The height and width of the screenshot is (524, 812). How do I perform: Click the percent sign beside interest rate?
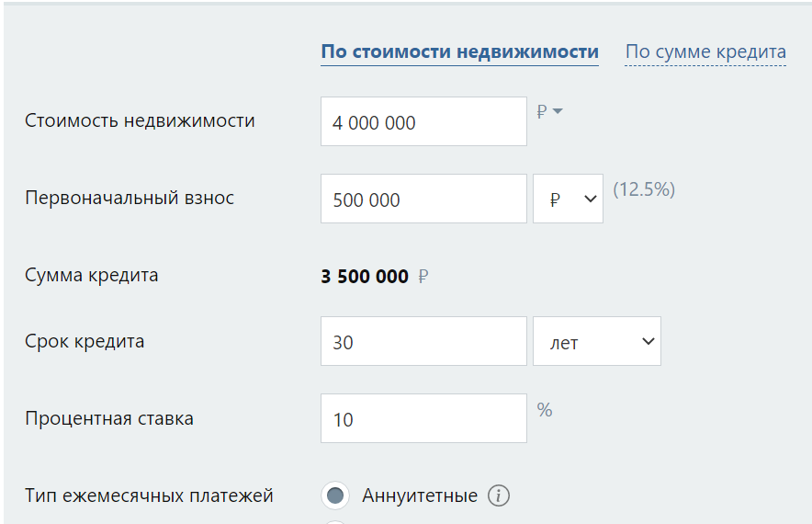click(x=545, y=410)
